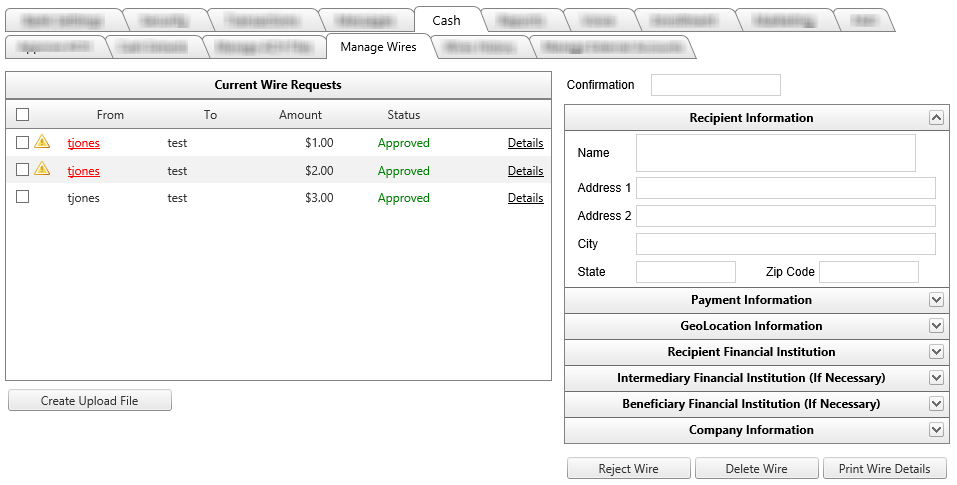Expand the GeoLocation Information section
The height and width of the screenshot is (485, 957).
pos(936,326)
